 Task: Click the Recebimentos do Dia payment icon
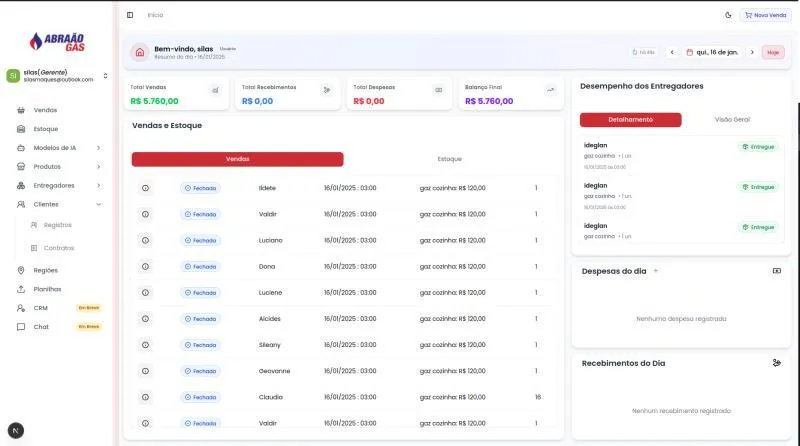pos(776,363)
